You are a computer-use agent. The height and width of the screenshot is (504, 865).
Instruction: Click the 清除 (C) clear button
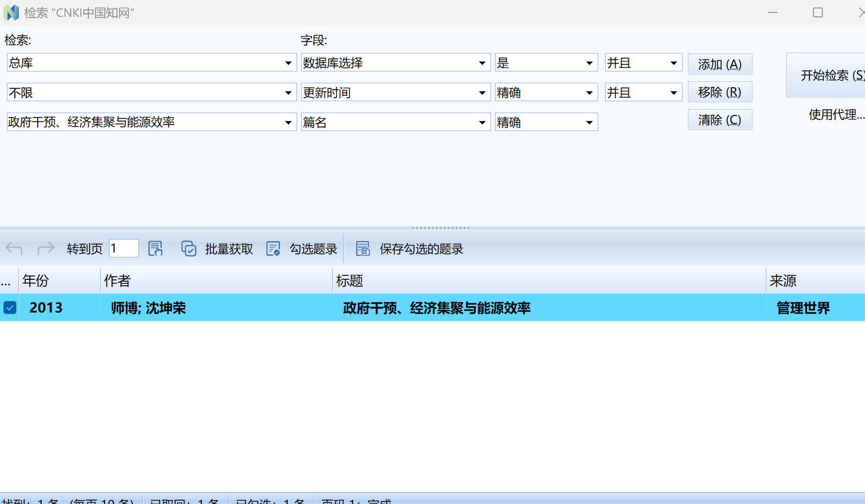click(x=720, y=120)
